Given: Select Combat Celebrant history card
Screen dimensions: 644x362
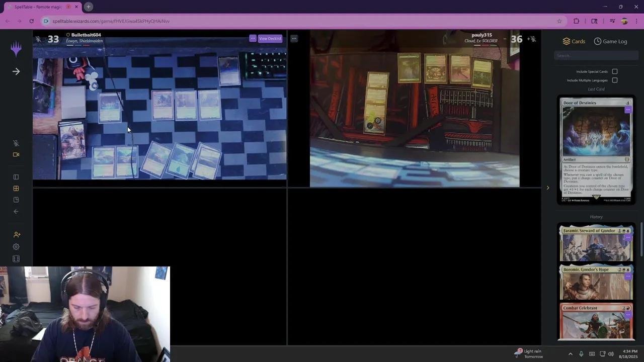Looking at the screenshot, I should tap(596, 321).
